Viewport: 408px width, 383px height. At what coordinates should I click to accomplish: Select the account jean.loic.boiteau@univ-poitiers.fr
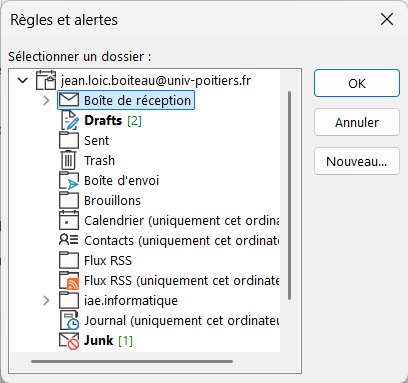point(156,80)
